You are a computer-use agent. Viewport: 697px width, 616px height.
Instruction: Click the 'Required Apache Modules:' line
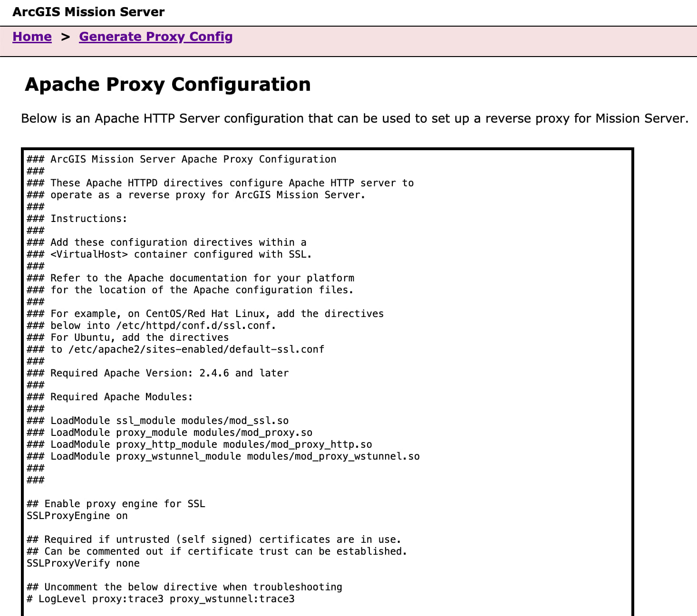(x=110, y=397)
